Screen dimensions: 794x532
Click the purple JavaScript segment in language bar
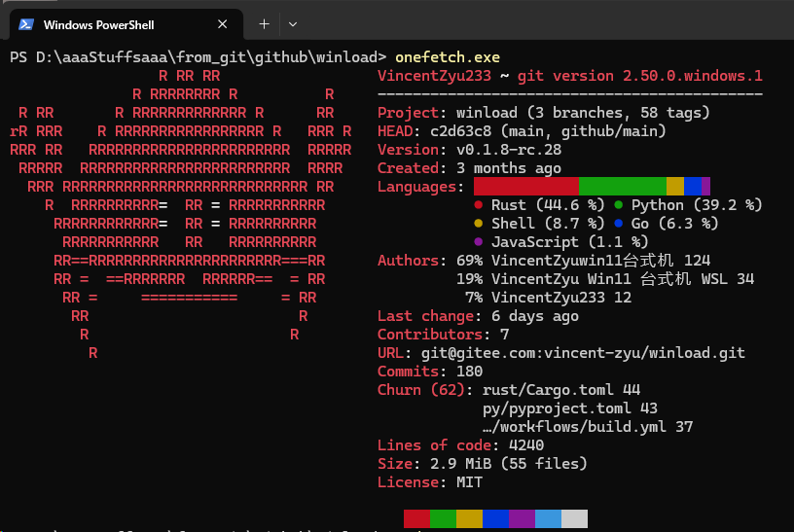pos(705,187)
